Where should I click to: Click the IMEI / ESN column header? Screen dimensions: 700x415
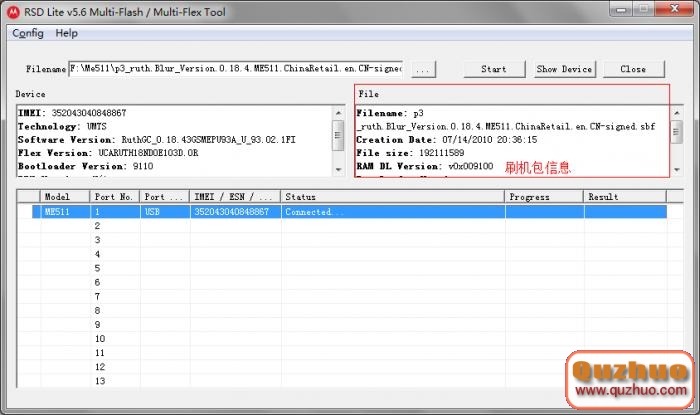click(235, 197)
